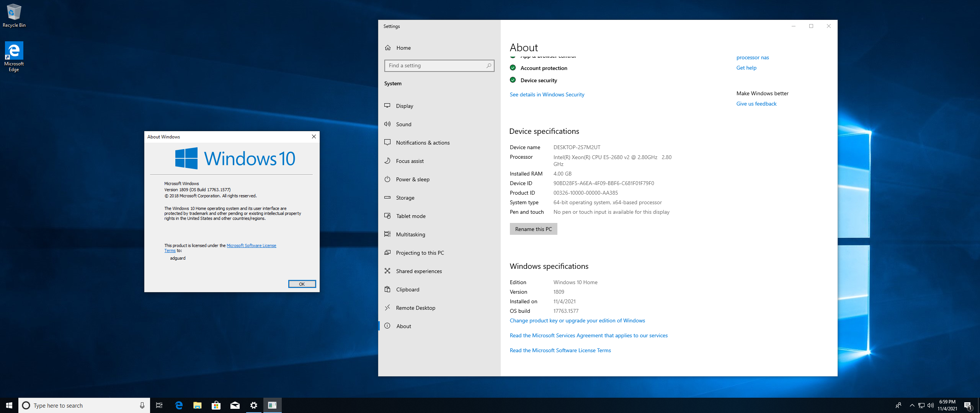The width and height of the screenshot is (980, 413).
Task: Click the Rename this PC button
Action: (533, 229)
